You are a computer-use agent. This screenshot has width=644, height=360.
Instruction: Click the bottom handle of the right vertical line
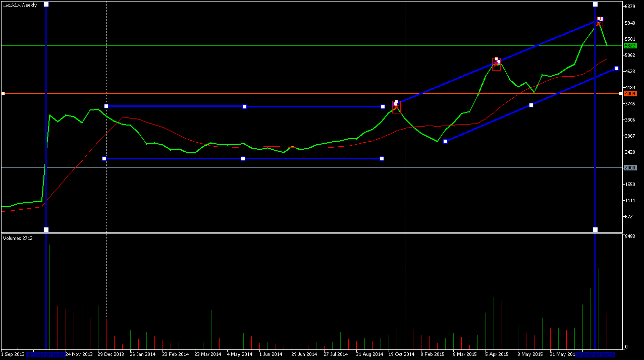pos(595,229)
